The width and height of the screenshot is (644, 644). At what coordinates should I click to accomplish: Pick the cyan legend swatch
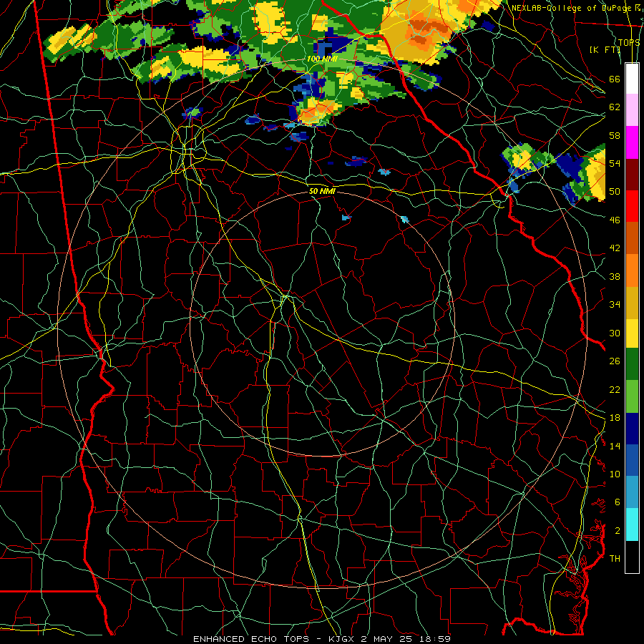[x=632, y=525]
